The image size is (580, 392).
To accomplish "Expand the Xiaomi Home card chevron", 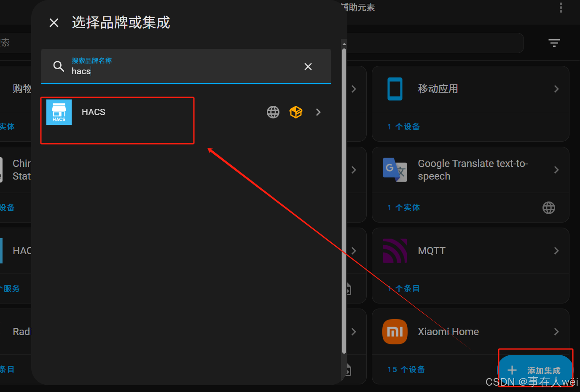I will 556,332.
